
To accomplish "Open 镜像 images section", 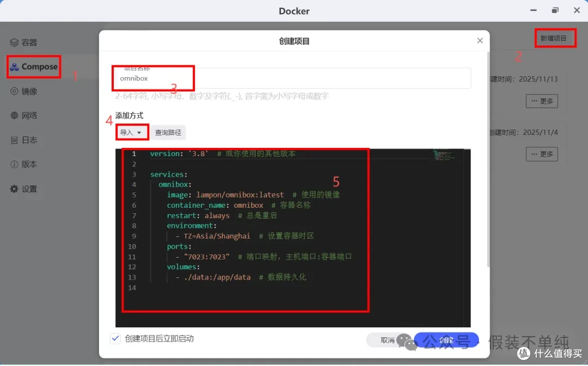I will coord(23,91).
